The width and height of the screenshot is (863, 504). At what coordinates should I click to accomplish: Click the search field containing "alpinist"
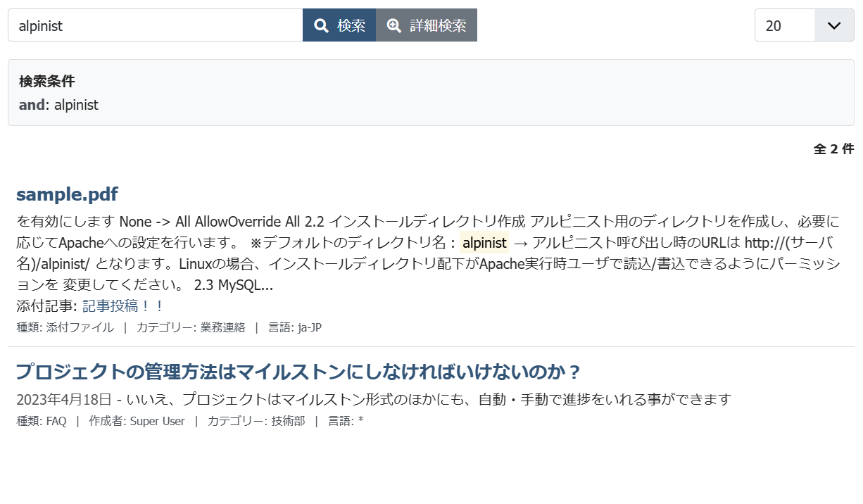155,25
